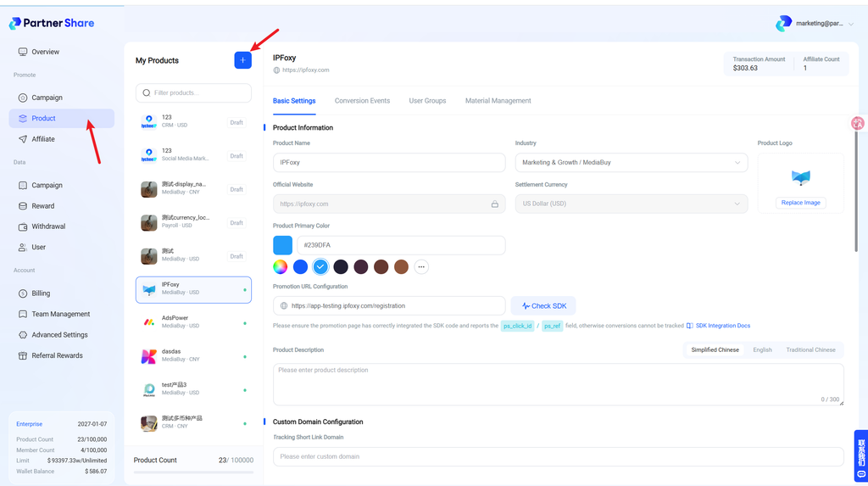Select the 123 CRM draft product
Image resolution: width=868 pixels, height=486 pixels.
pyautogui.click(x=193, y=121)
